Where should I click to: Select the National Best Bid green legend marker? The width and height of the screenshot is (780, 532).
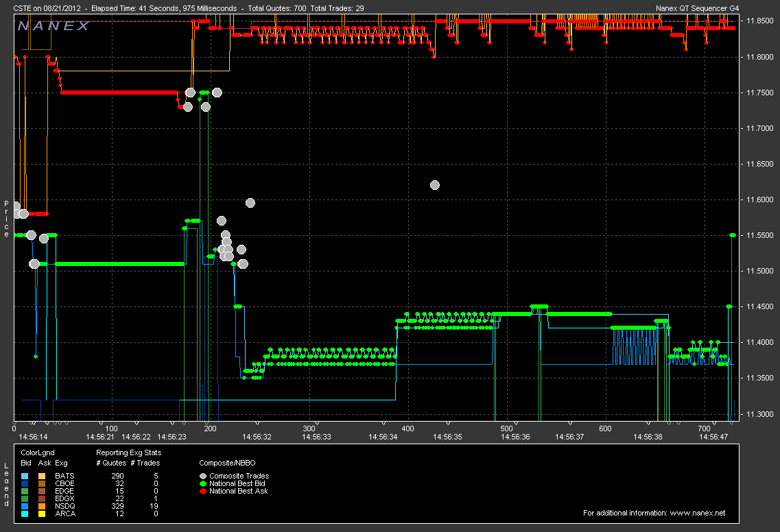(x=203, y=484)
